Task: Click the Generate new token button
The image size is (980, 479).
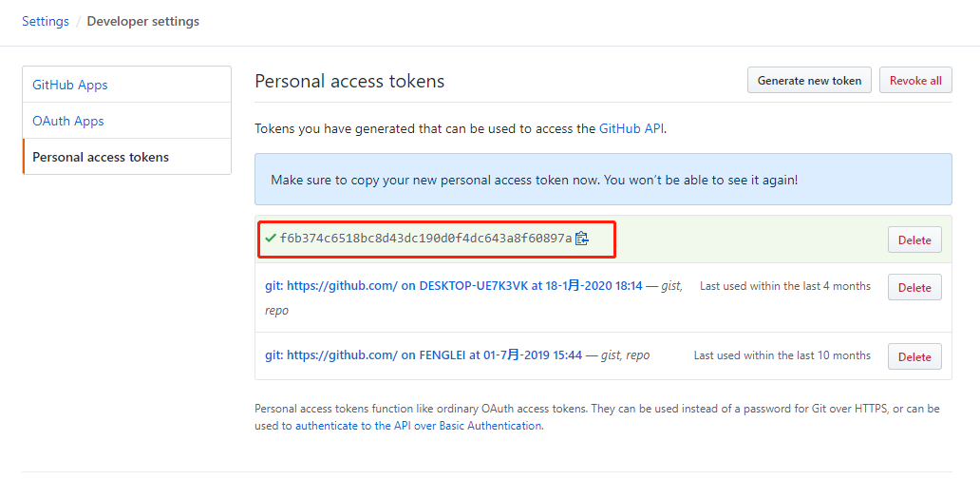Action: coord(809,81)
